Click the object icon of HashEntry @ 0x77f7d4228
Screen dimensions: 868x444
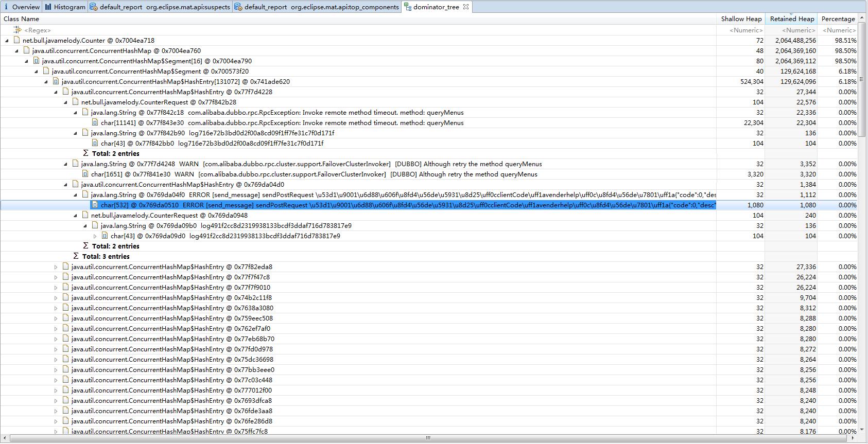pos(66,92)
